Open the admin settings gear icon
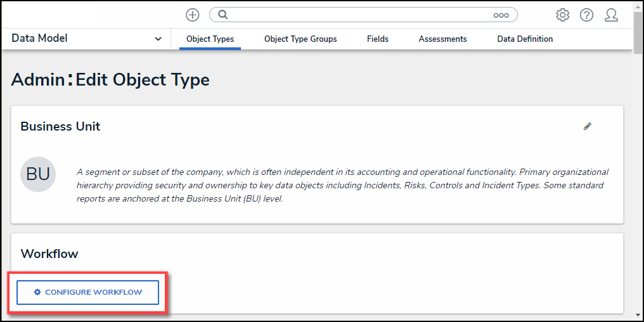 (x=562, y=15)
